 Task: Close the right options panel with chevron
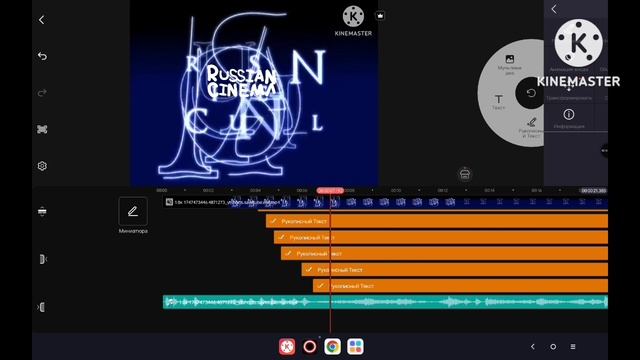tap(554, 9)
